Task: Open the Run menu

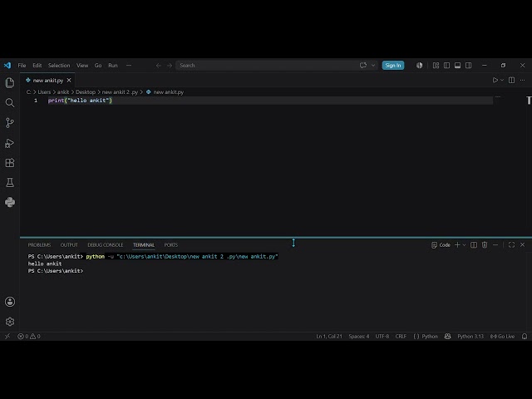Action: tap(113, 65)
